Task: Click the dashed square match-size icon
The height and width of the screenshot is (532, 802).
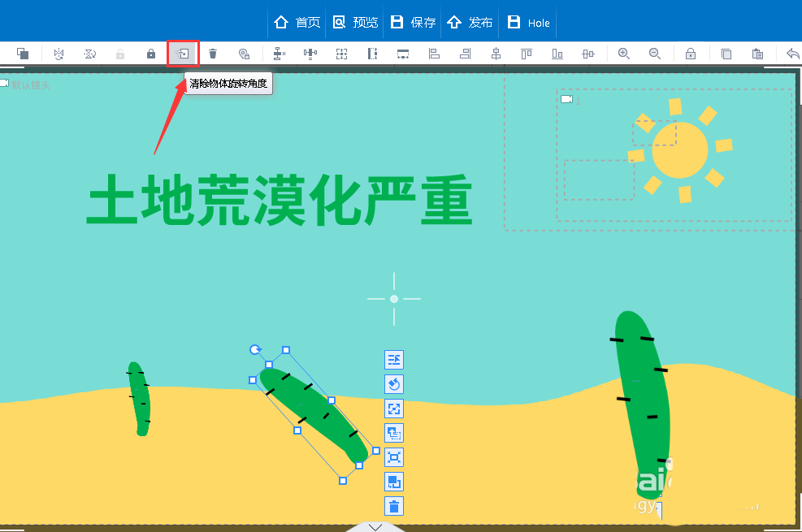Action: 341,54
